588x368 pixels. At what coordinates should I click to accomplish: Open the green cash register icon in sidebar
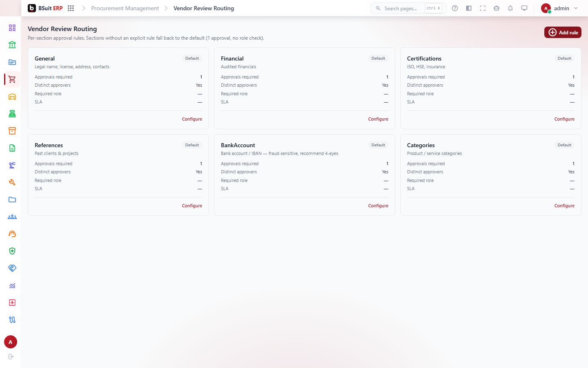point(12,114)
